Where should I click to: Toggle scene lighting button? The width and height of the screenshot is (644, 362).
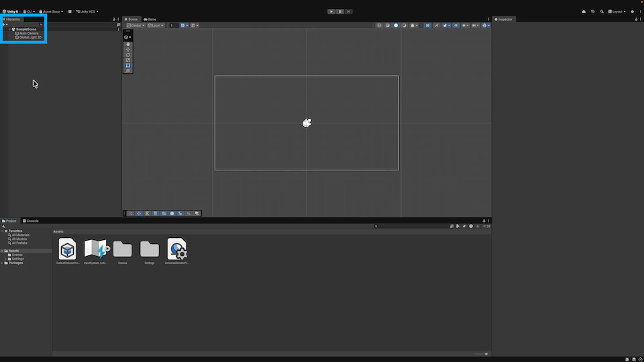click(x=437, y=25)
